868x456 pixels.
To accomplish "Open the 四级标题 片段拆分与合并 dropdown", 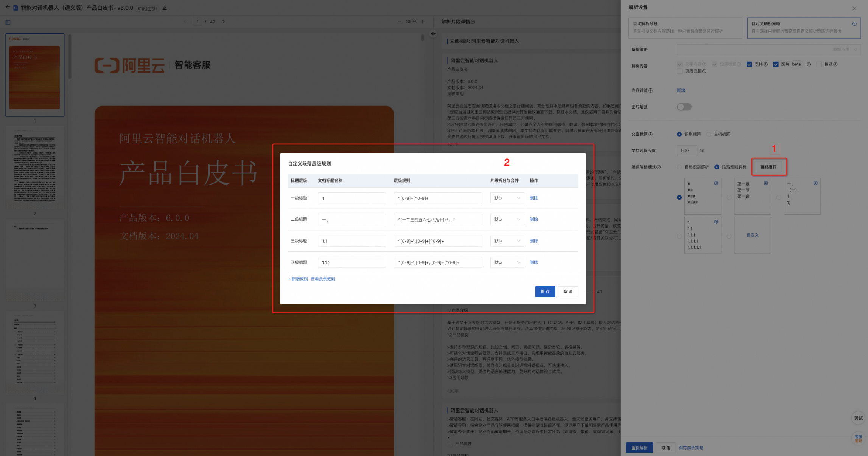I will coord(507,262).
